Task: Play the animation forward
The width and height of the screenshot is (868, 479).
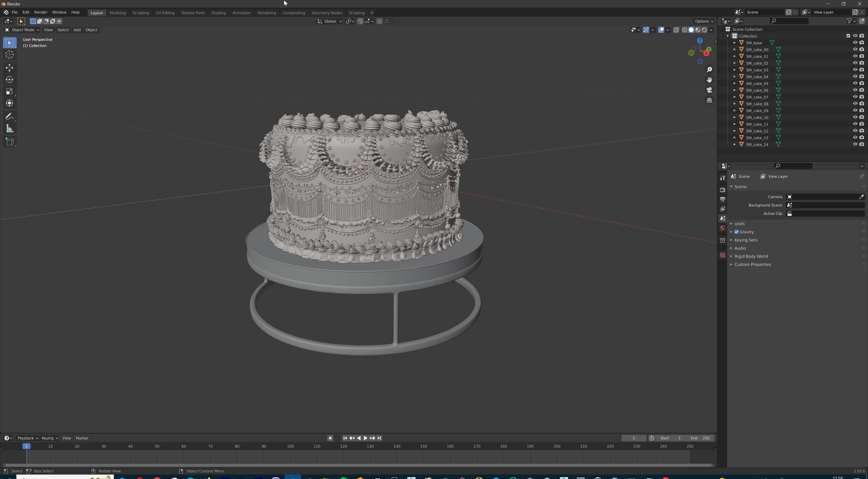Action: click(x=365, y=438)
